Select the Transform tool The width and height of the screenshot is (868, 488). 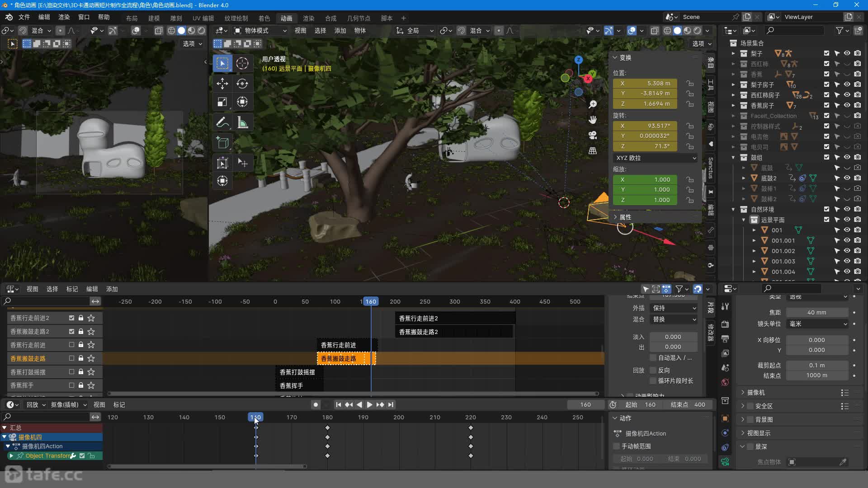(242, 102)
